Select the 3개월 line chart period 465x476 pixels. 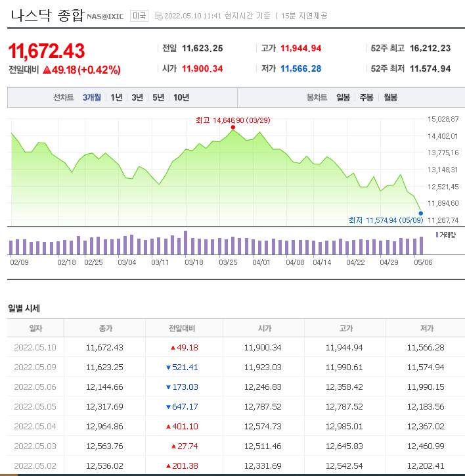click(x=91, y=97)
